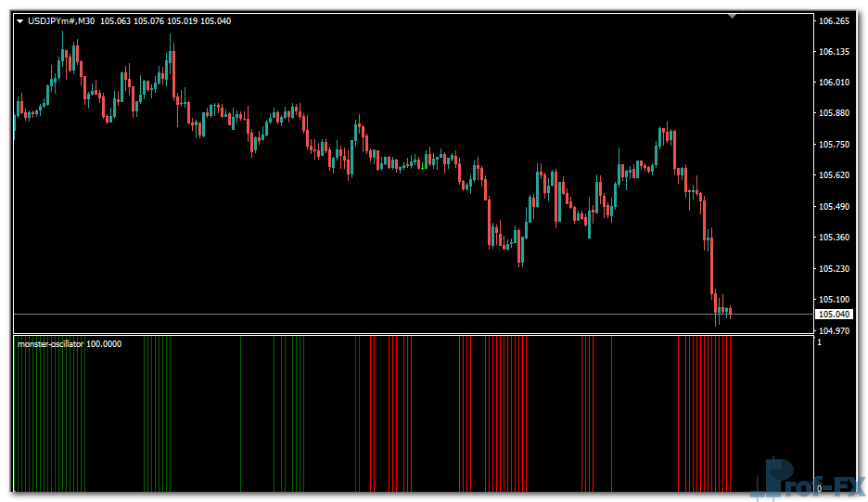Click the oscillator scale value 0
Viewport: 868px width, 502px height.
819,488
